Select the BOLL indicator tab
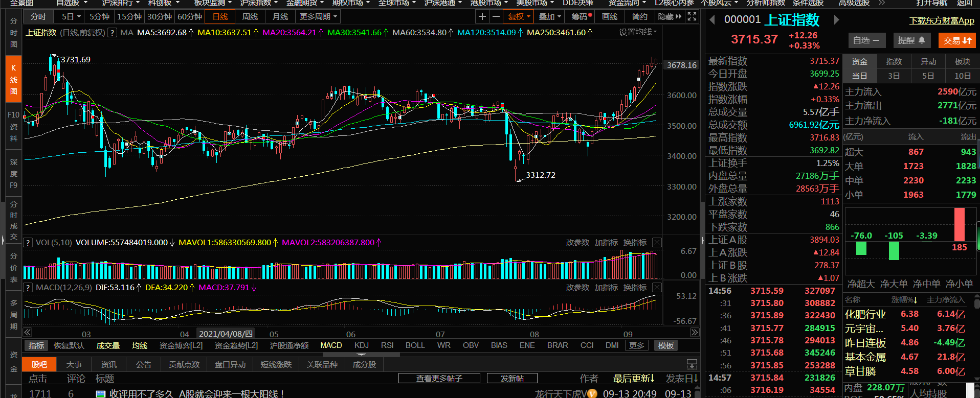 click(415, 346)
